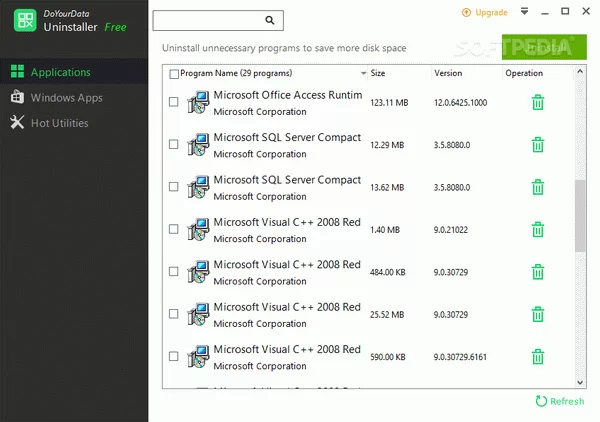Check the Microsoft Office Access Runtime checkbox
Image resolution: width=600 pixels, height=422 pixels.
pyautogui.click(x=174, y=102)
